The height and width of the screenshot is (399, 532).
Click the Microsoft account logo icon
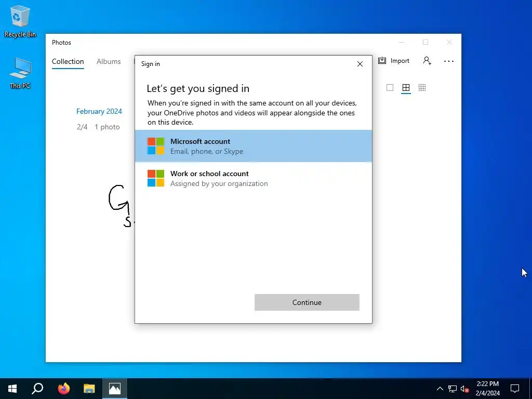(x=156, y=146)
